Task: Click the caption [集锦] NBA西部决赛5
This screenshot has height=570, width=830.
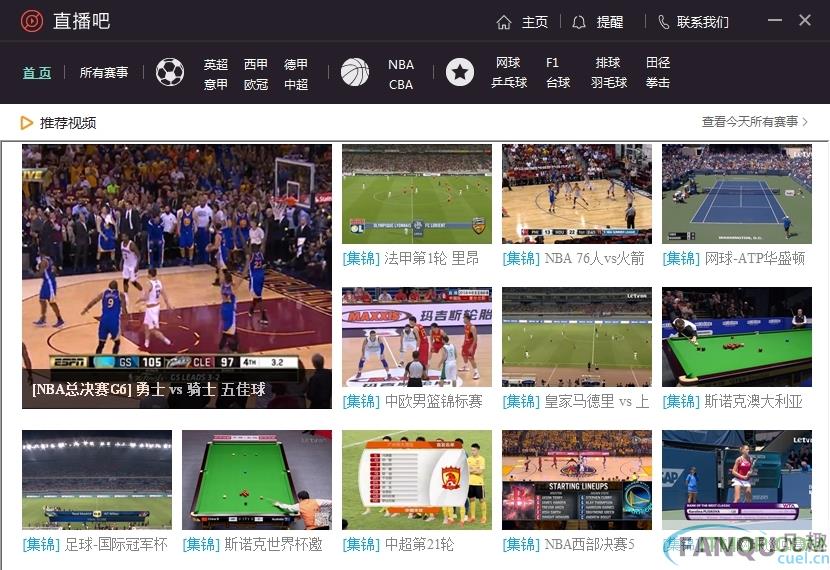Action: (569, 545)
